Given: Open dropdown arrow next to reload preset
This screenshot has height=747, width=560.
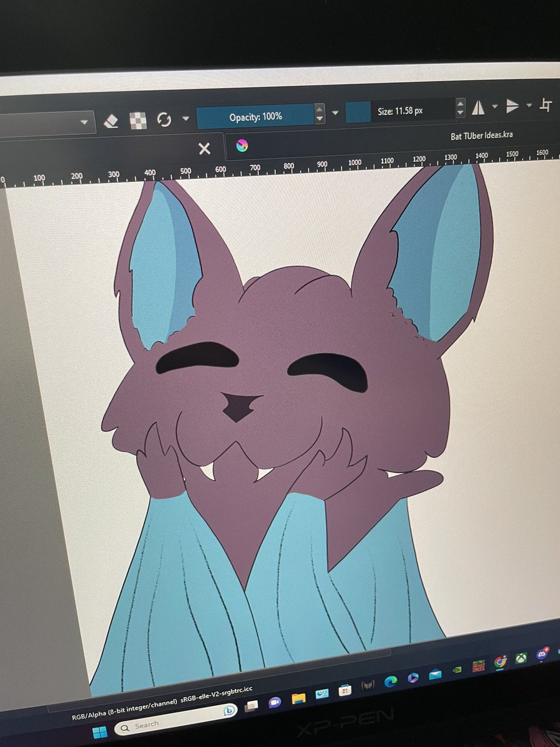Looking at the screenshot, I should (185, 118).
